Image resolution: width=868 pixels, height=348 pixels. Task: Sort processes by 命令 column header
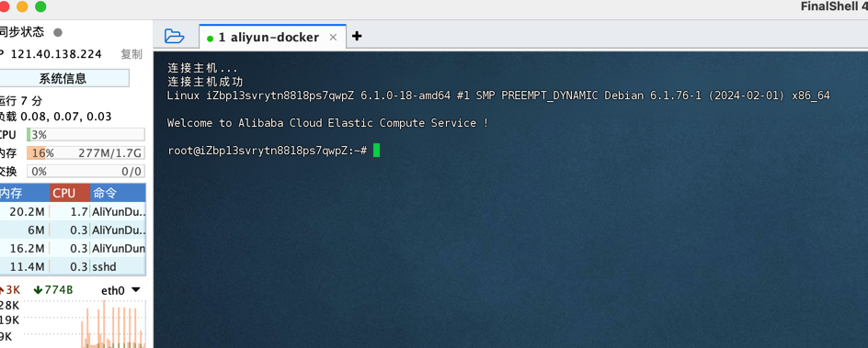(x=118, y=194)
